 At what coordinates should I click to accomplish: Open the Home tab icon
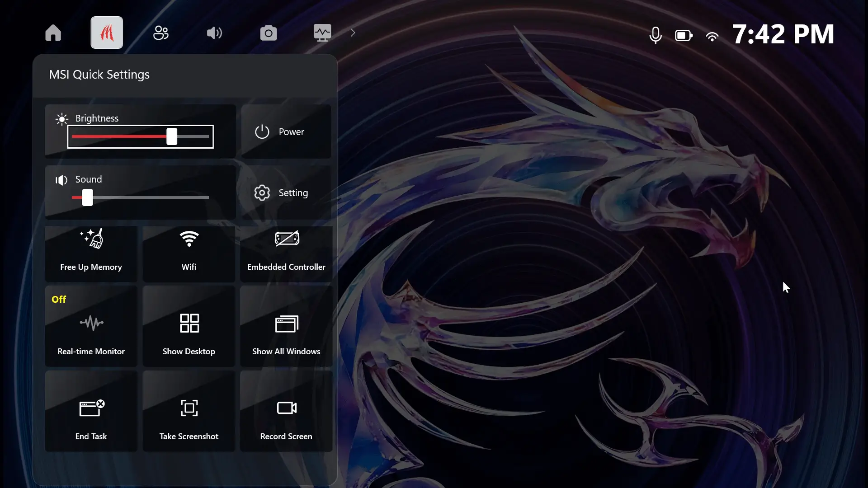[53, 33]
